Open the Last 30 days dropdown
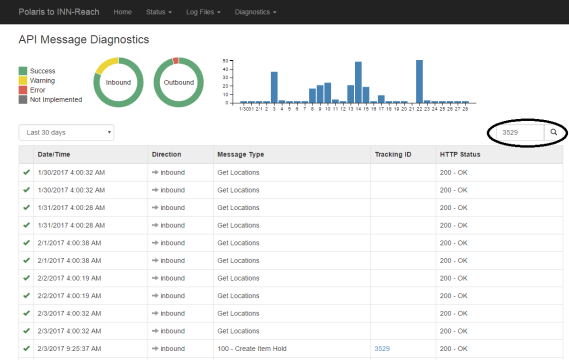 [66, 132]
